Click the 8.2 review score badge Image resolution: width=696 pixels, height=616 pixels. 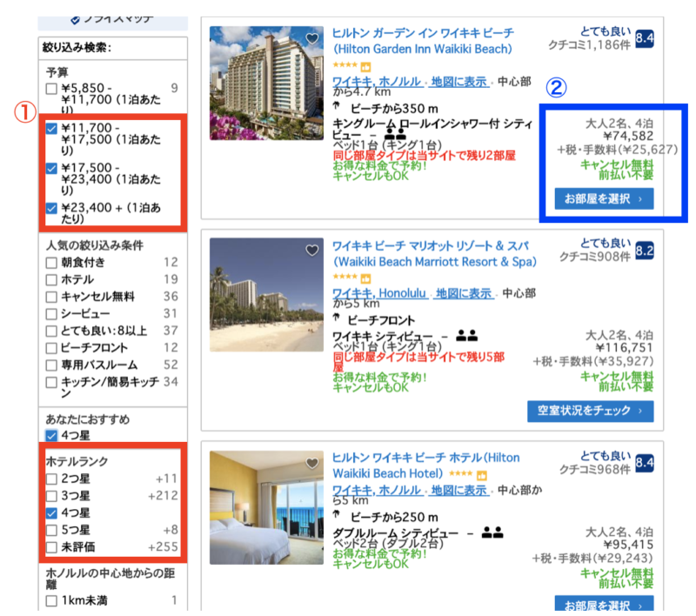[x=645, y=251]
